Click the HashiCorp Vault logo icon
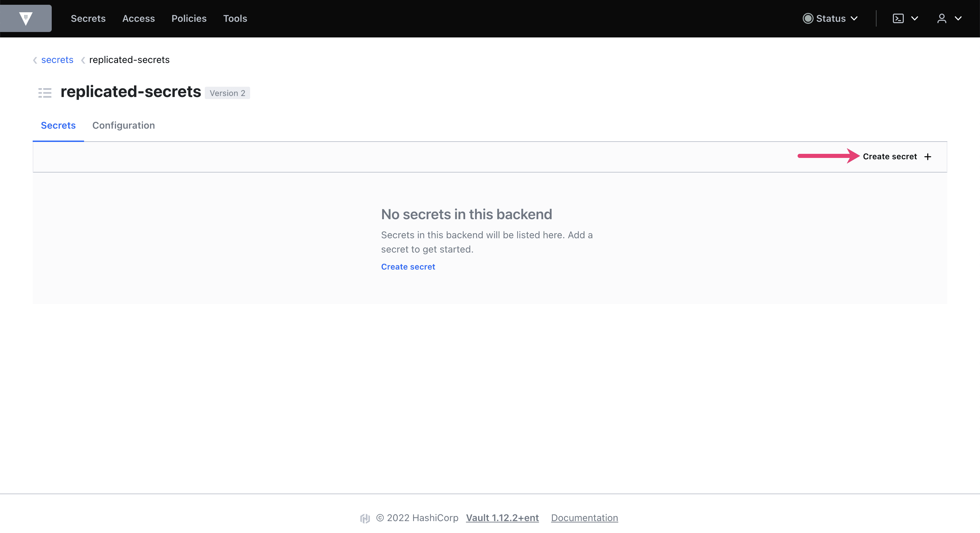 [x=26, y=18]
